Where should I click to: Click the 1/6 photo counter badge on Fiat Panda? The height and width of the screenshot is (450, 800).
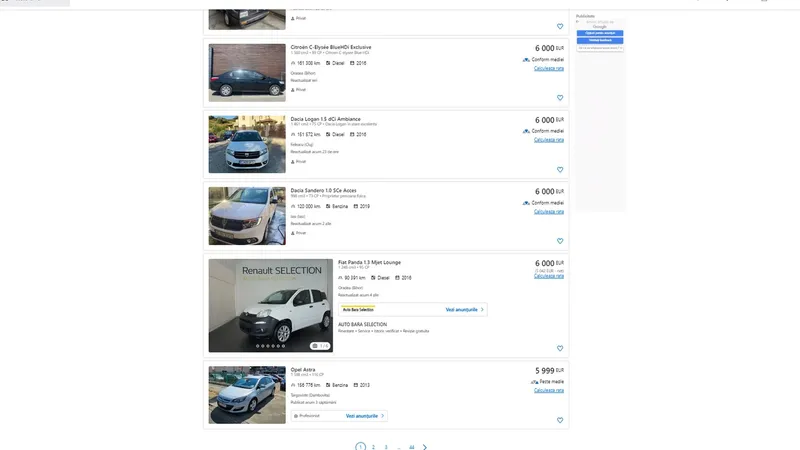[320, 346]
